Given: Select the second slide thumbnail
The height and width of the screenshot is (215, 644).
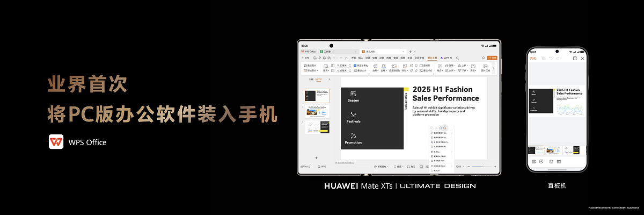Looking at the screenshot, I should coord(317,111).
